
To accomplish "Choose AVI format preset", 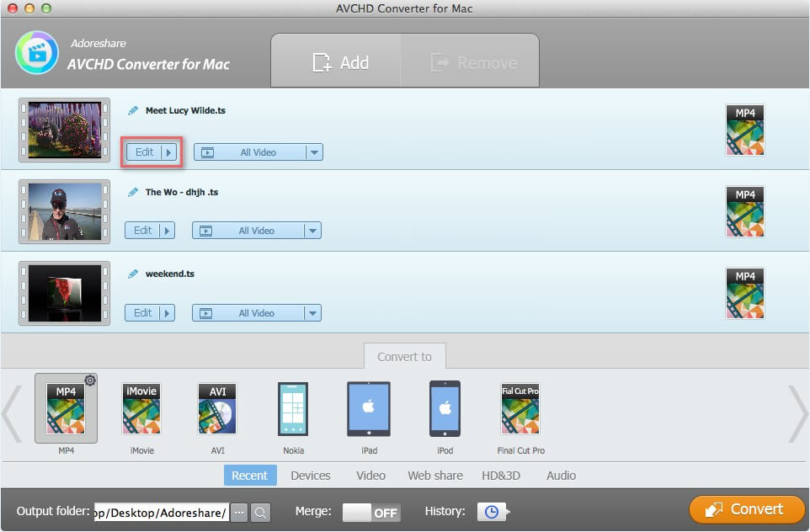I will 217,408.
